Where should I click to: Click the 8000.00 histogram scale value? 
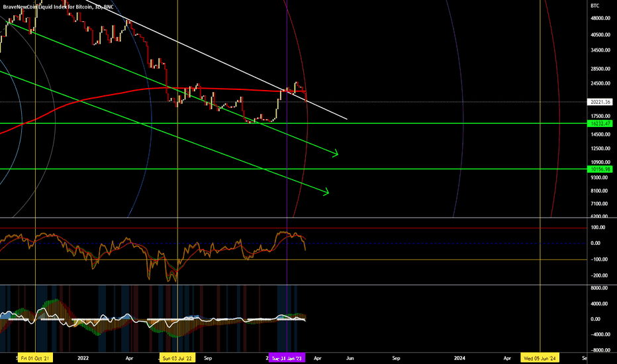[x=600, y=288]
